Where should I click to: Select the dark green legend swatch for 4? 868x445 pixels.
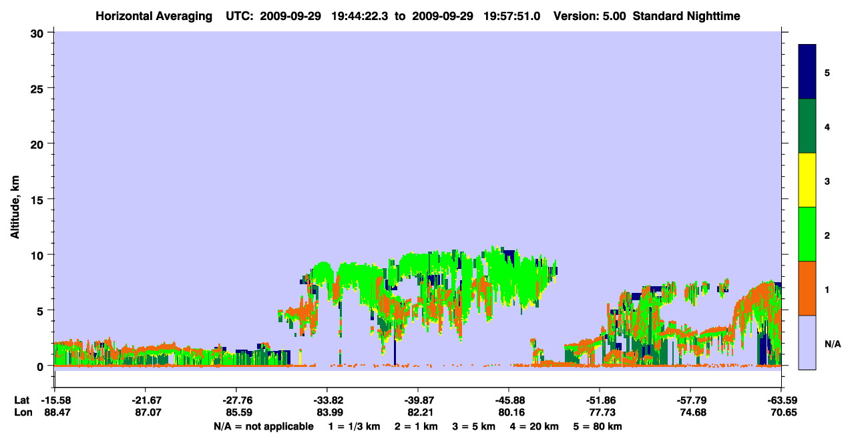pyautogui.click(x=807, y=126)
